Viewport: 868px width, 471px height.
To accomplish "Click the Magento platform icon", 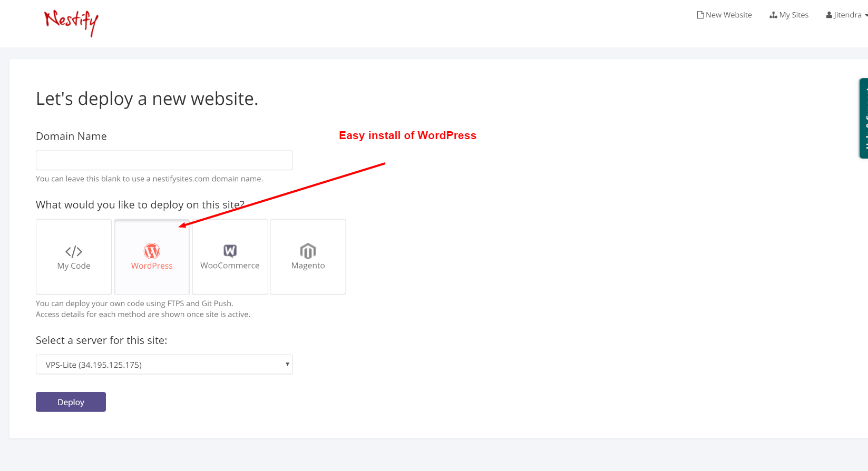I will pyautogui.click(x=308, y=251).
